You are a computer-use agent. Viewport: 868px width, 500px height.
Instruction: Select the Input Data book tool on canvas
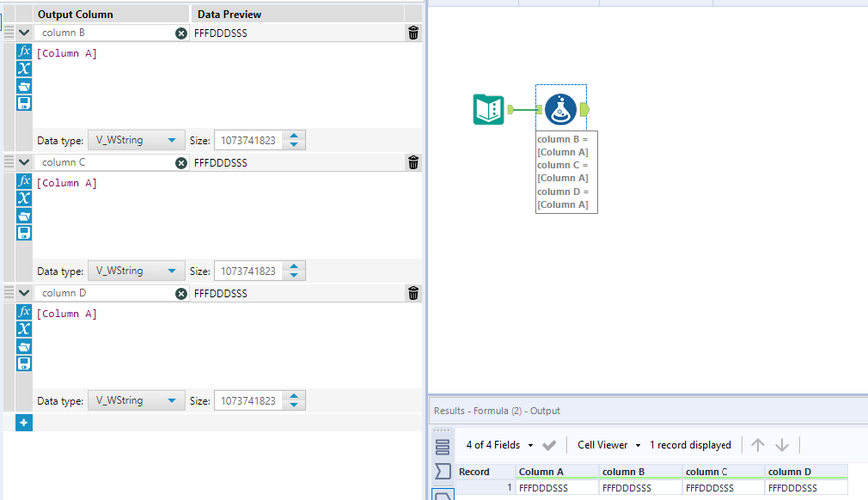(488, 109)
